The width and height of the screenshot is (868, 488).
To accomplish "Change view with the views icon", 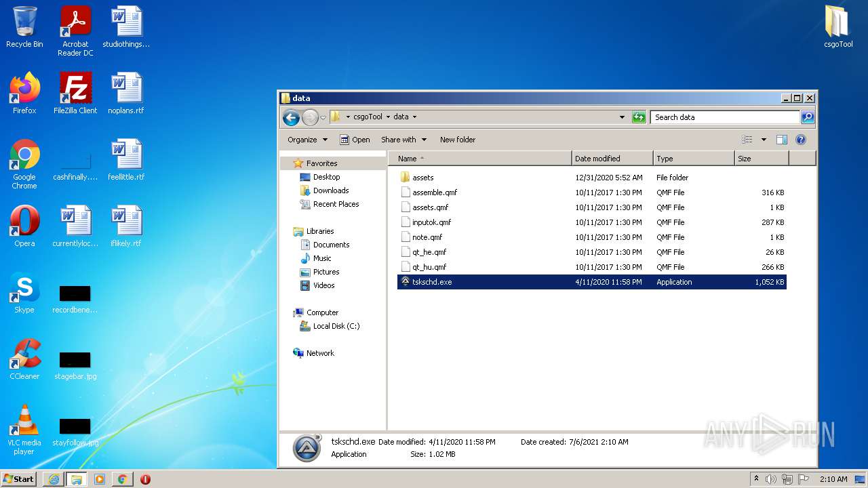I will pyautogui.click(x=747, y=140).
